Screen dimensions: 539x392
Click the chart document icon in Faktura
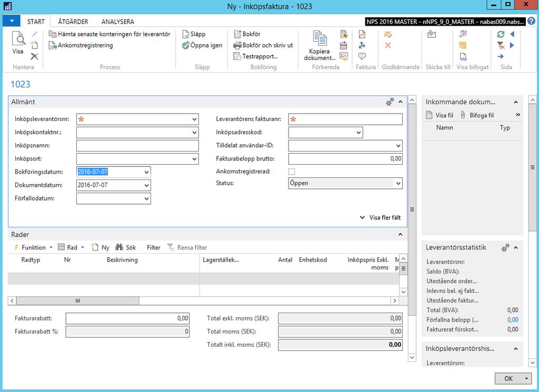(x=362, y=34)
